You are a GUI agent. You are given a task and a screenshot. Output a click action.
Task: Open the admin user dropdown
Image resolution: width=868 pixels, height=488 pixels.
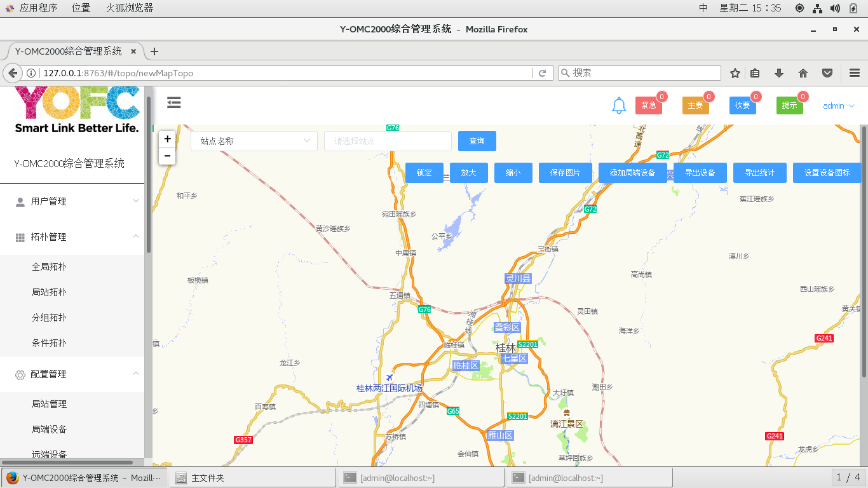point(838,106)
